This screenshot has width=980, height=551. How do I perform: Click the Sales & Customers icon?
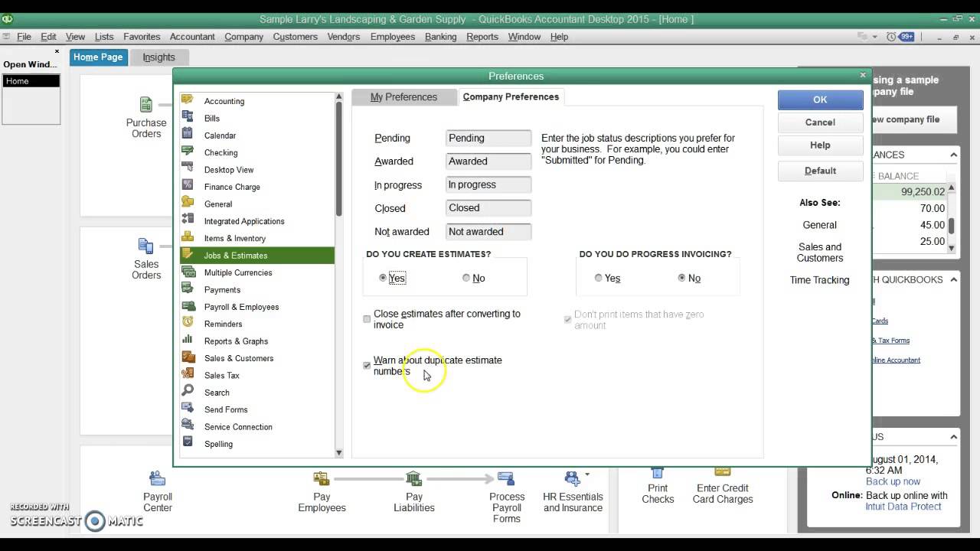click(188, 357)
